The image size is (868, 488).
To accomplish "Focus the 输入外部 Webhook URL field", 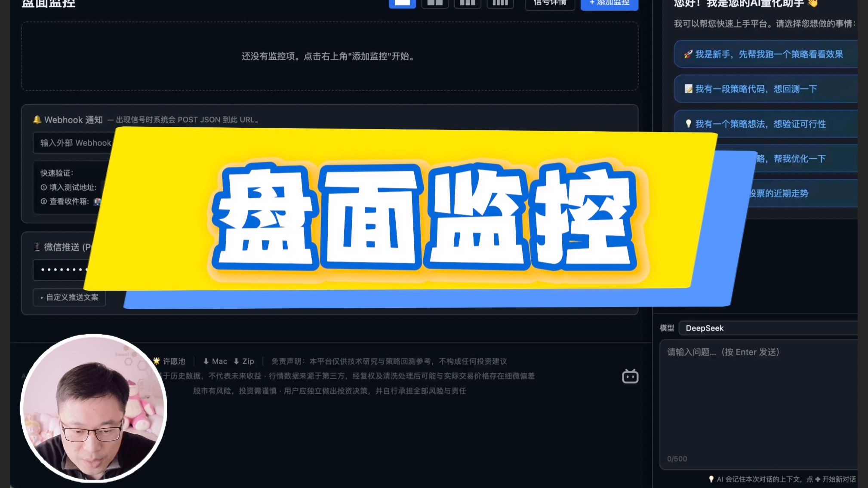I will pyautogui.click(x=73, y=143).
